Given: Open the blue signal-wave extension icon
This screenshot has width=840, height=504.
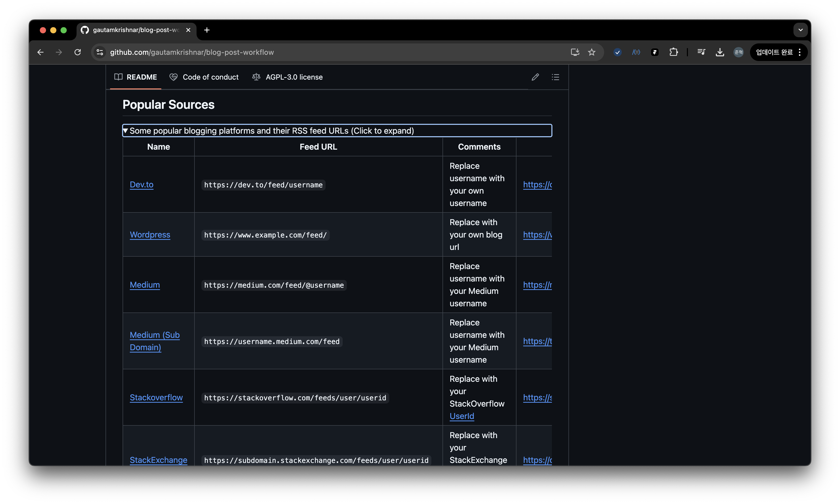Looking at the screenshot, I should tap(636, 52).
